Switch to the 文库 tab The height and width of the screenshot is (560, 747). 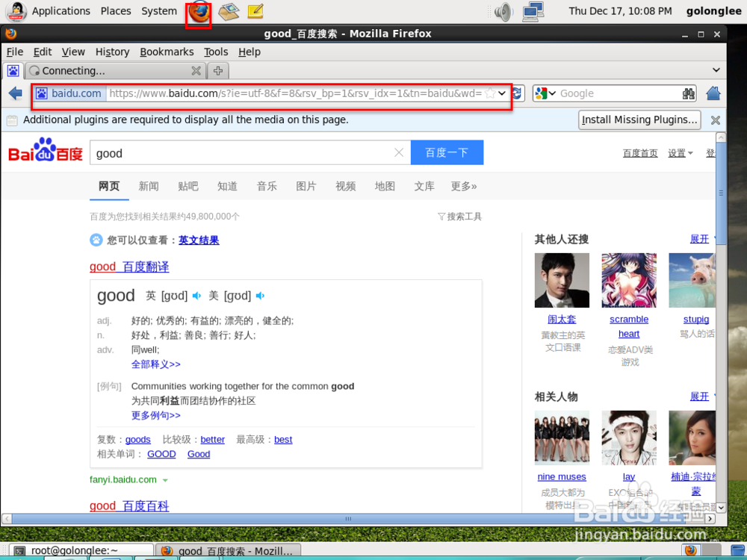coord(424,186)
